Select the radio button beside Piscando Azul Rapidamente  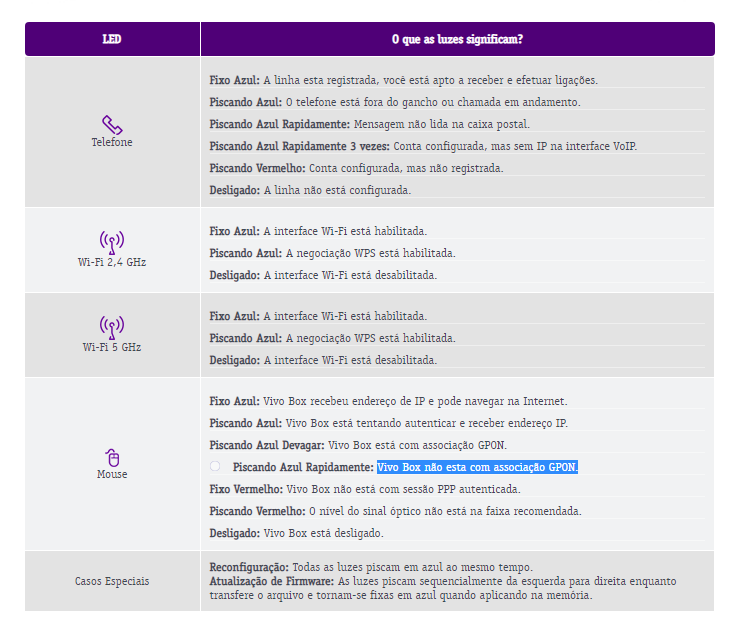215,466
